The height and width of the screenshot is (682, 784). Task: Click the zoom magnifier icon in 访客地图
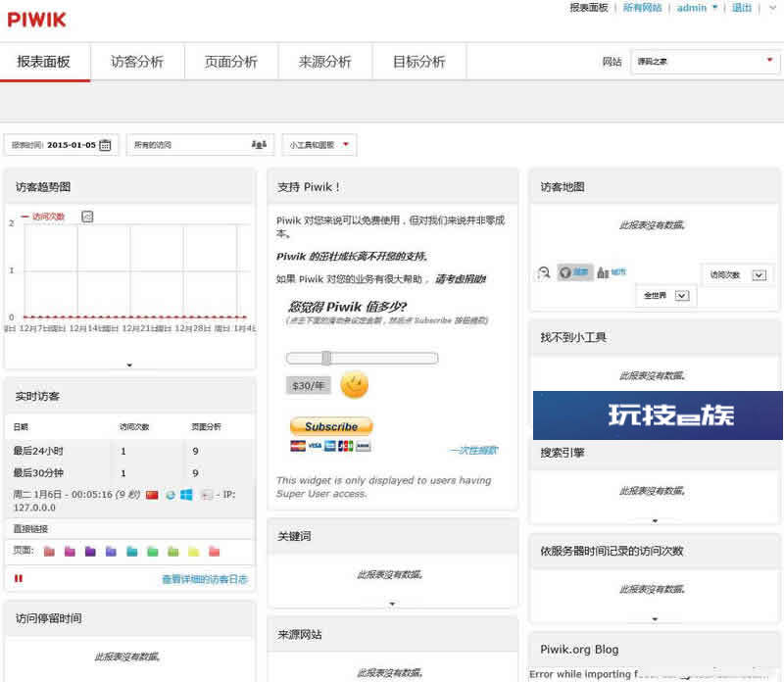pyautogui.click(x=544, y=272)
